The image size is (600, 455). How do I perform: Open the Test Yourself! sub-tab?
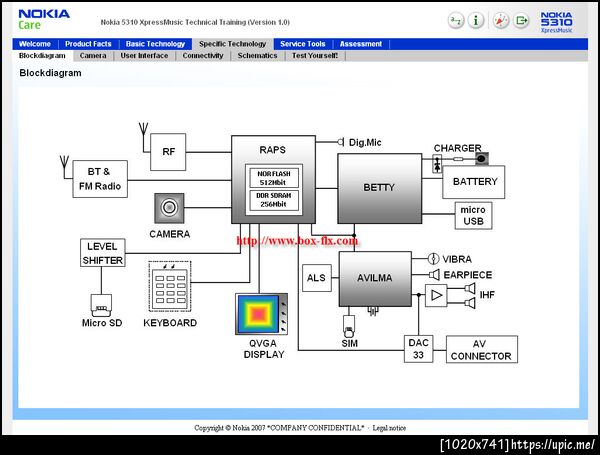[x=315, y=56]
